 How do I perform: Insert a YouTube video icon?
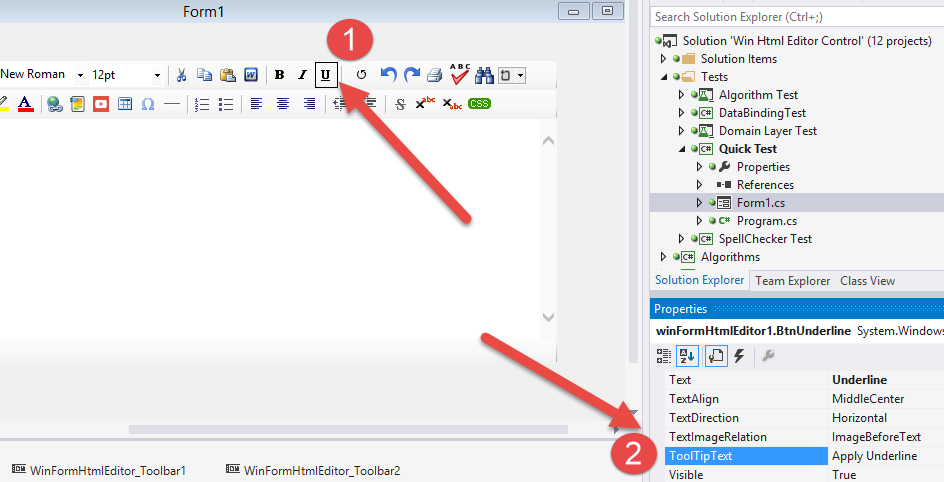101,104
